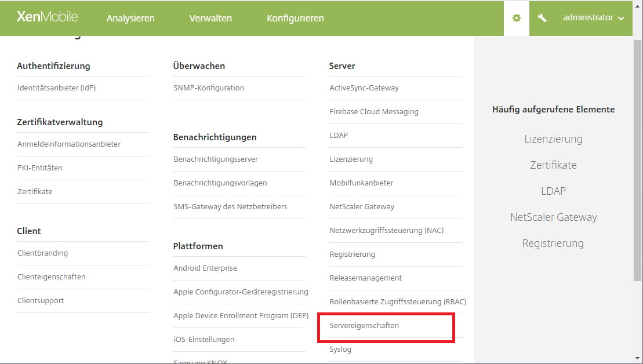This screenshot has height=364, width=643.
Task: Click the XenMobile logo
Action: pyautogui.click(x=47, y=17)
